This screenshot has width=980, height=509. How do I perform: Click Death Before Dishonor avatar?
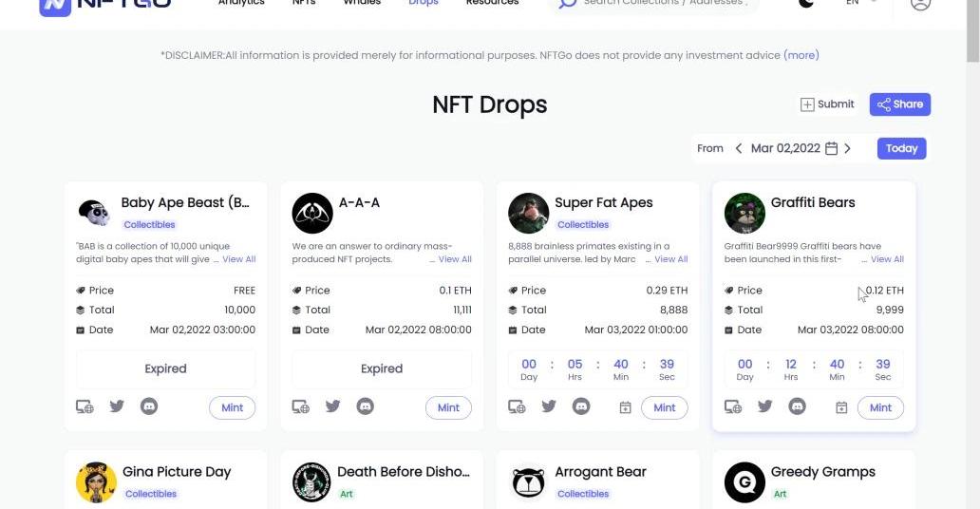point(311,482)
